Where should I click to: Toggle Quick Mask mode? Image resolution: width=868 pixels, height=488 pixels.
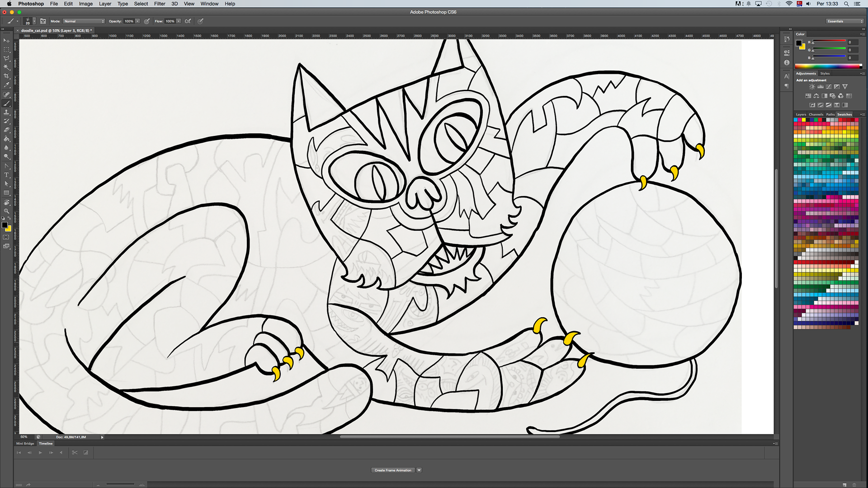coord(6,237)
